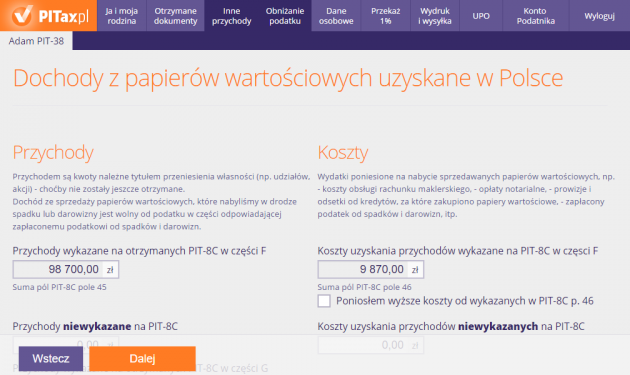The height and width of the screenshot is (375, 630).
Task: Click 'Suma pól PIT-8C pole 45' text
Action: point(59,287)
